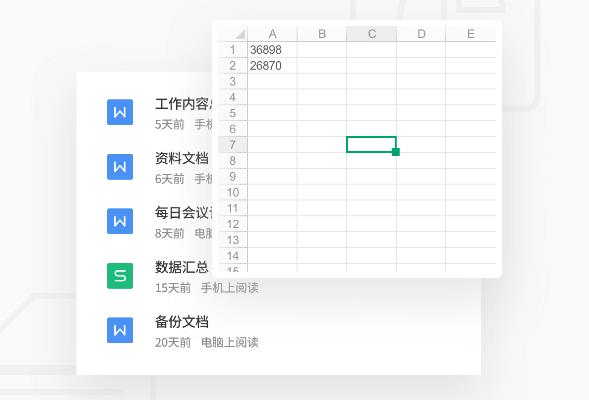The image size is (589, 400).
Task: Click the selected cell C7
Action: pyautogui.click(x=371, y=145)
